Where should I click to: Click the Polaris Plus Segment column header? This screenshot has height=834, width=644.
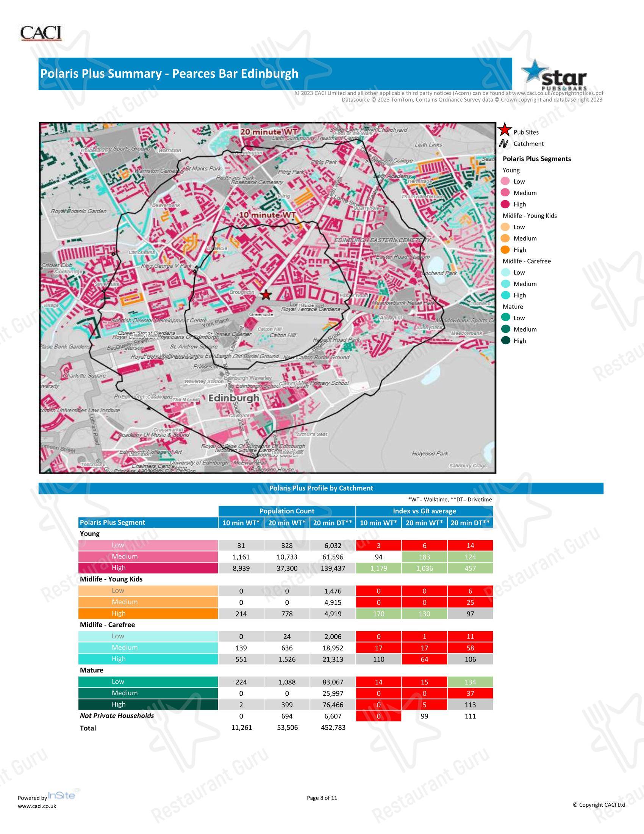tap(148, 522)
